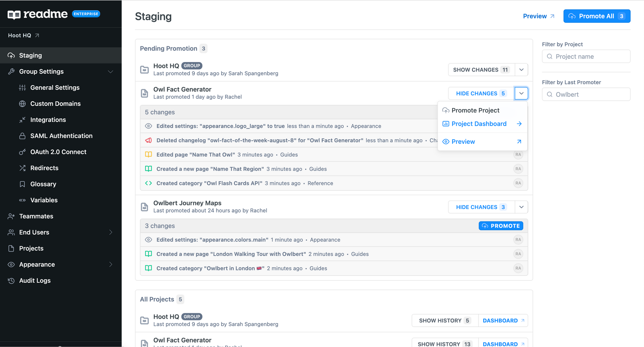Open the Preview link in the header
This screenshot has width=644, height=347.
click(x=539, y=16)
